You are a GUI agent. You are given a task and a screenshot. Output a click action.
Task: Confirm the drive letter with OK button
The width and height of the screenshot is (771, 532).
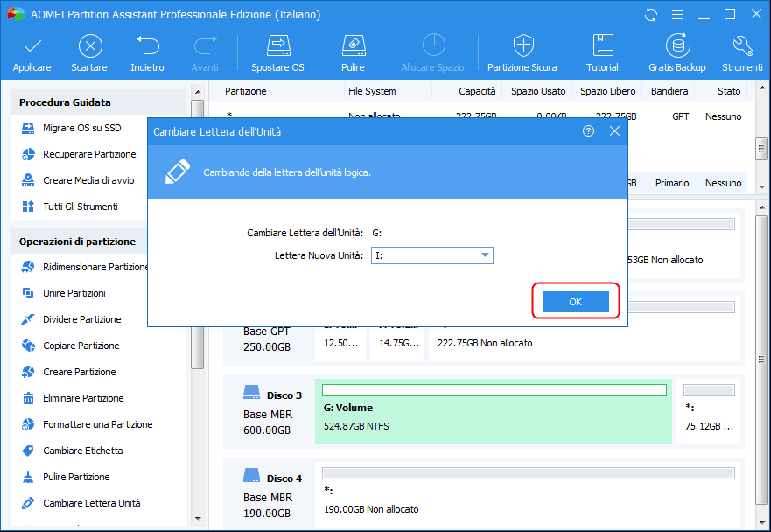[575, 301]
